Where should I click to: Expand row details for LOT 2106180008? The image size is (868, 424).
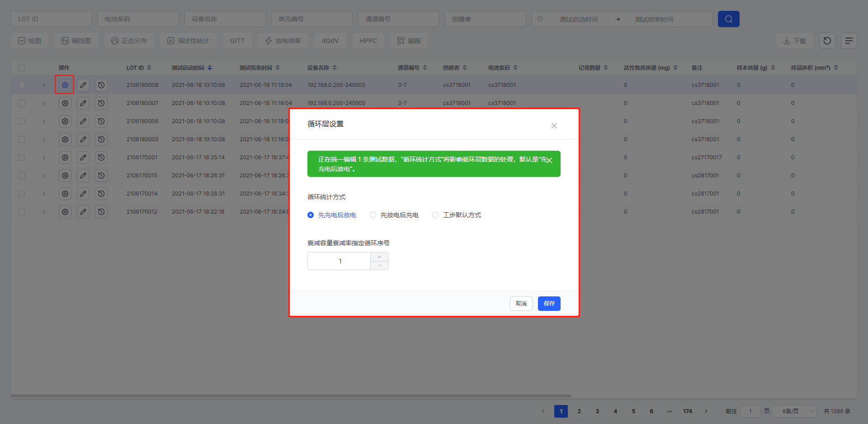click(x=44, y=85)
